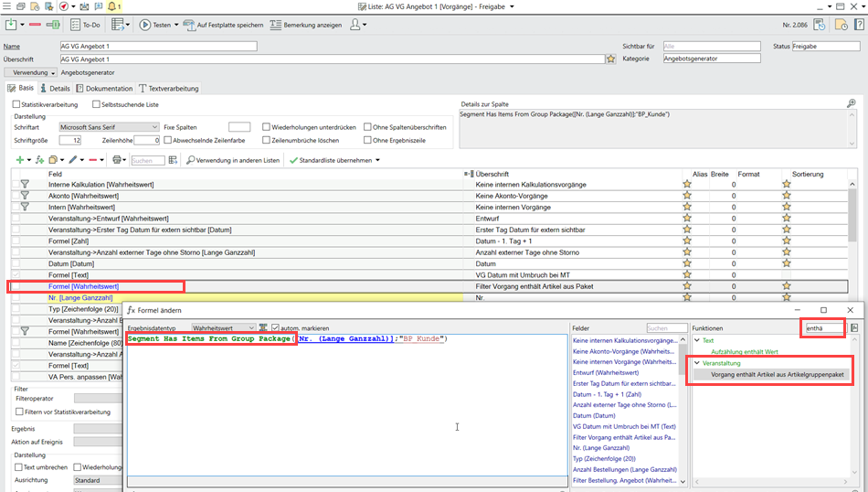868x492 pixels.
Task: Click Auf Festplatte speichern in toolbar
Action: tap(224, 25)
